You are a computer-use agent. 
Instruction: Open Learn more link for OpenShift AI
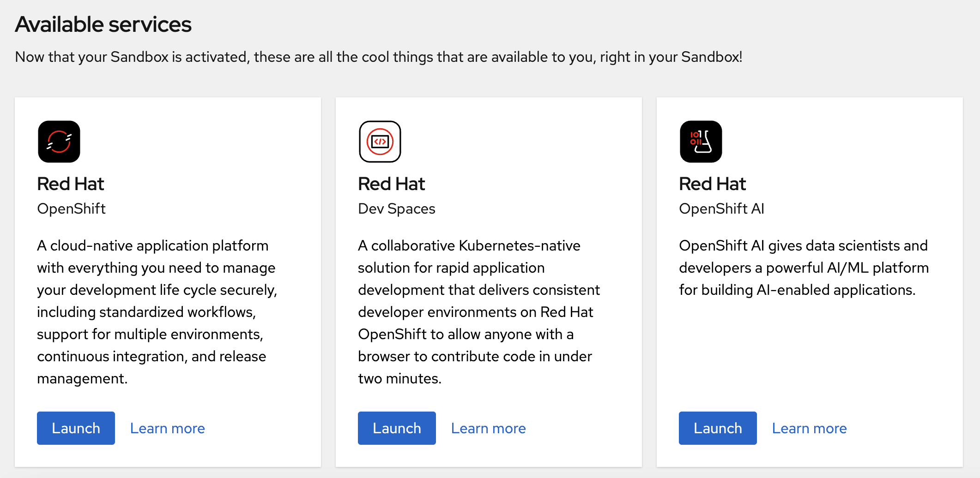810,428
